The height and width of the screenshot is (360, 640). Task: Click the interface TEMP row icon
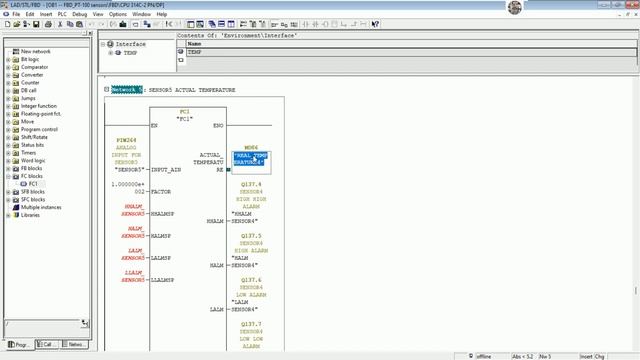click(x=181, y=52)
